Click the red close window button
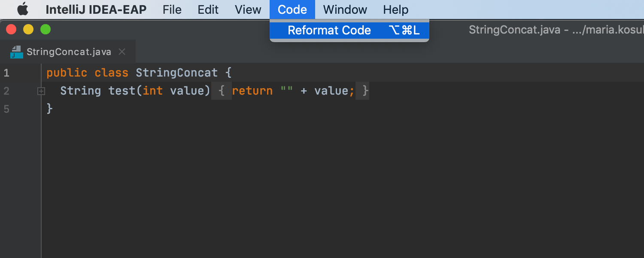 tap(11, 29)
